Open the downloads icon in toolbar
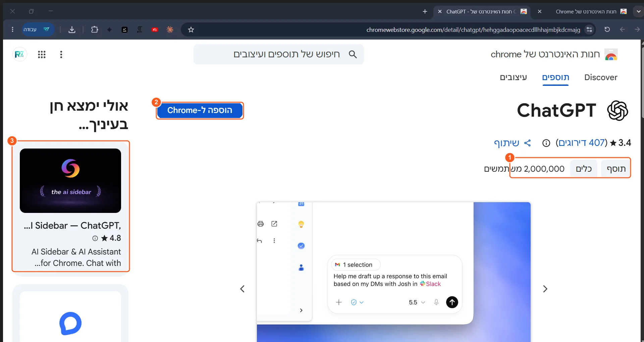The width and height of the screenshot is (644, 342). pyautogui.click(x=72, y=30)
